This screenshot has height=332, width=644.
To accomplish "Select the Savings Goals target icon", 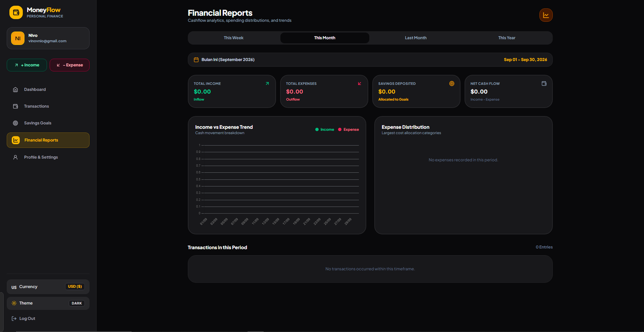I will pyautogui.click(x=15, y=123).
